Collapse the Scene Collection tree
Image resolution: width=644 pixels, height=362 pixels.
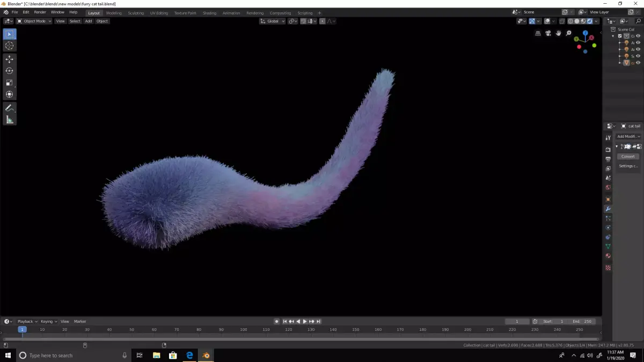tap(613, 36)
